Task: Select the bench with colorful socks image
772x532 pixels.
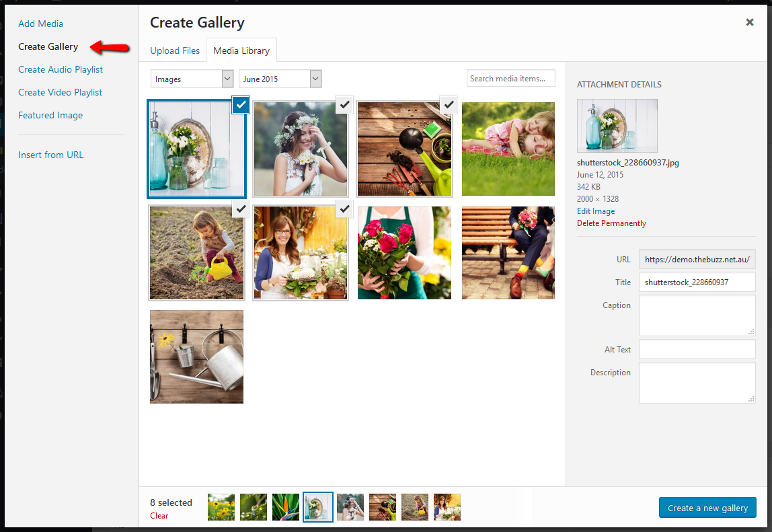Action: pos(508,253)
